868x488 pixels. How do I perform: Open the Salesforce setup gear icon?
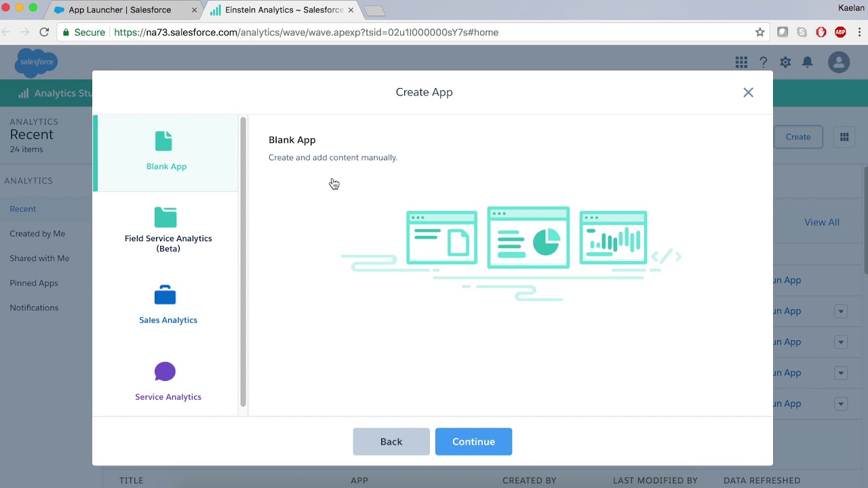pyautogui.click(x=785, y=62)
